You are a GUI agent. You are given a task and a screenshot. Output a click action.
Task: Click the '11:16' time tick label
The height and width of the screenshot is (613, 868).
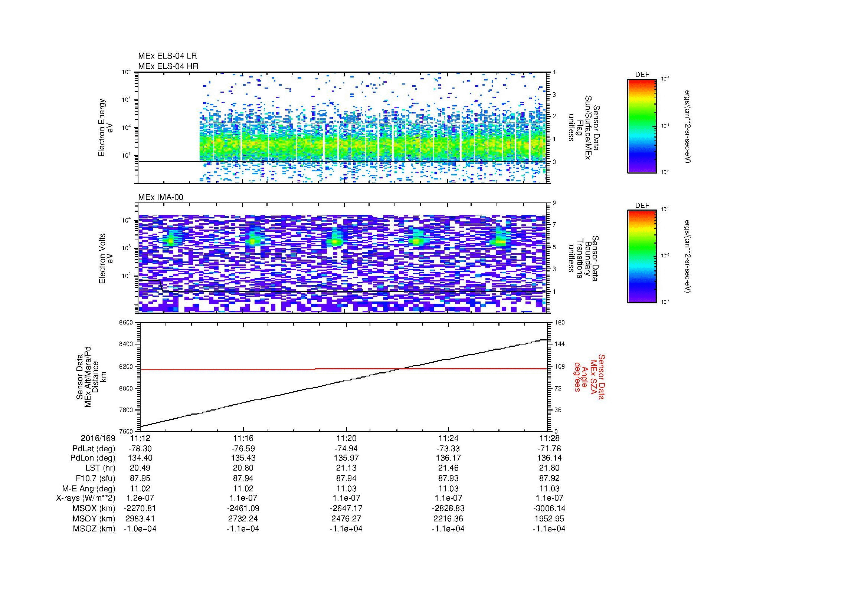tap(243, 438)
